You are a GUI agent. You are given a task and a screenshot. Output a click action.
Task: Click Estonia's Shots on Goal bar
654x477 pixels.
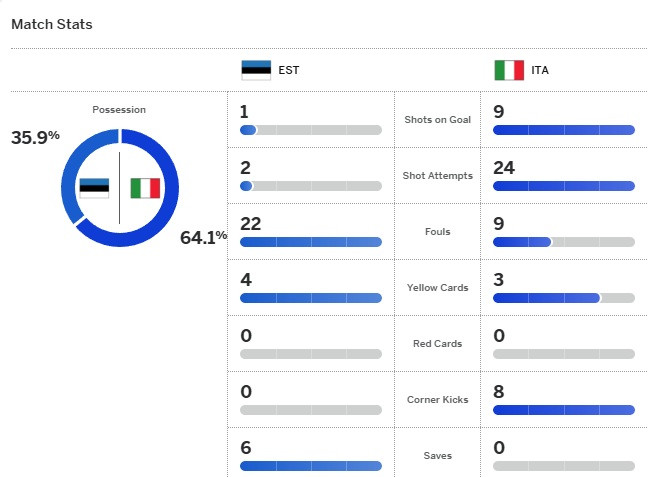pos(311,130)
